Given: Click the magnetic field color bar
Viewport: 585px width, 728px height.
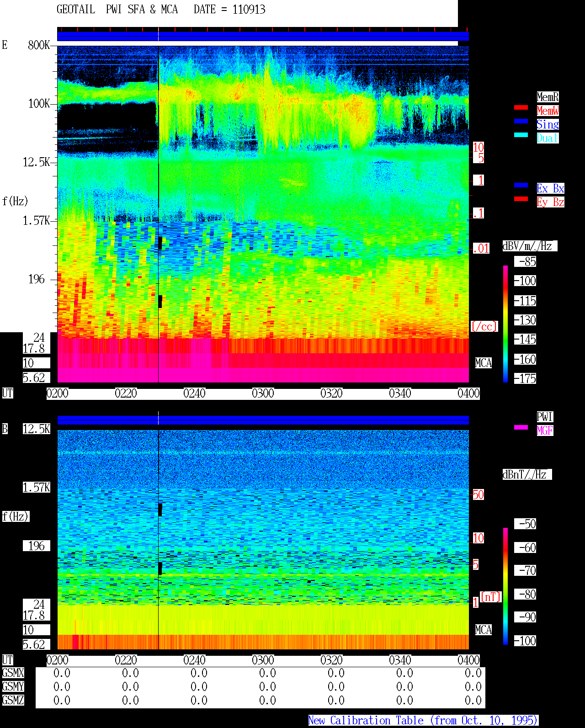Looking at the screenshot, I should (x=505, y=586).
